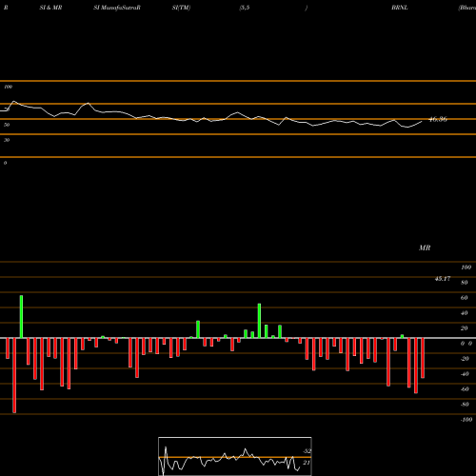Click the longest red bar in MR histogram

pos(14,375)
